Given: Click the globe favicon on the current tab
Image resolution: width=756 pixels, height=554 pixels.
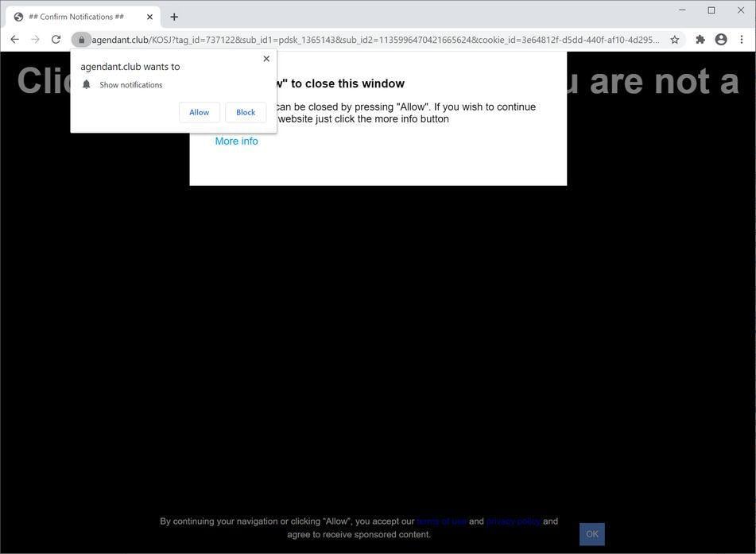Looking at the screenshot, I should 18,16.
